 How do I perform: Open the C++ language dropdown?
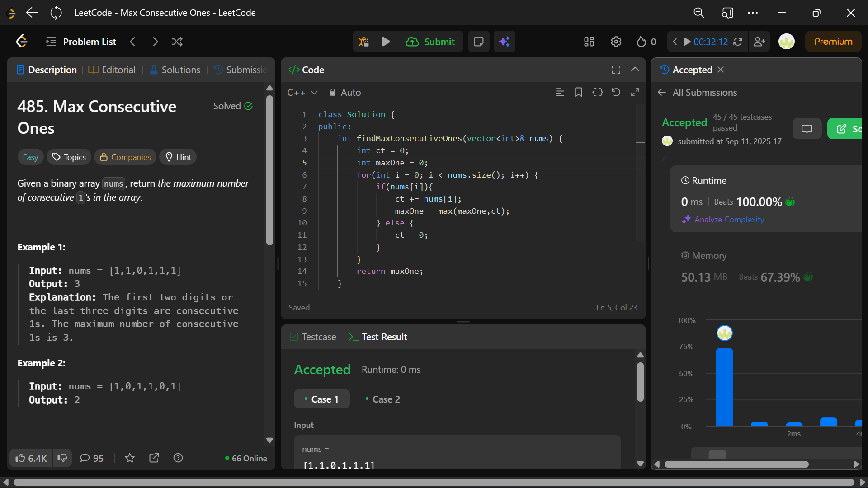click(302, 92)
